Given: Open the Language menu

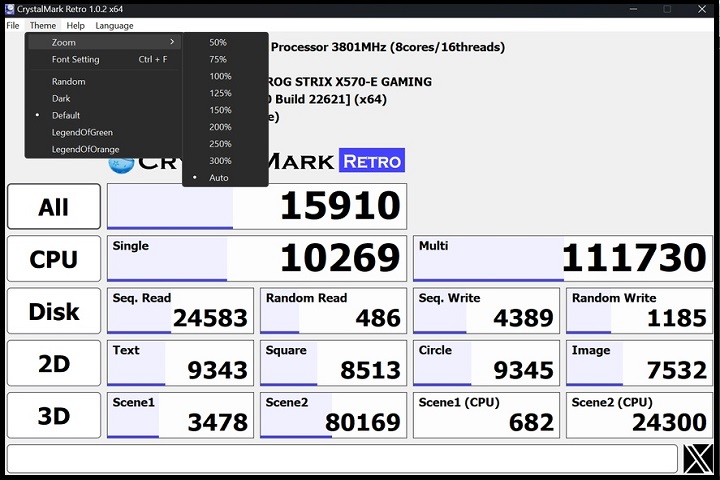Looking at the screenshot, I should tap(114, 25).
